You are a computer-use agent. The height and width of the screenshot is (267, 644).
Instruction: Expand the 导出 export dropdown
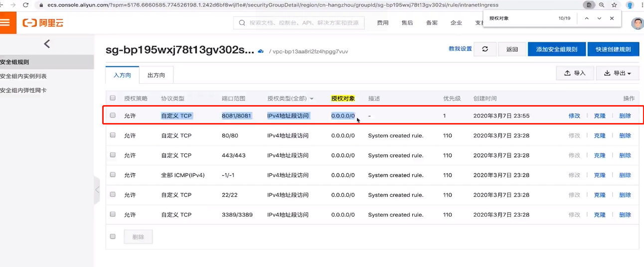point(617,73)
